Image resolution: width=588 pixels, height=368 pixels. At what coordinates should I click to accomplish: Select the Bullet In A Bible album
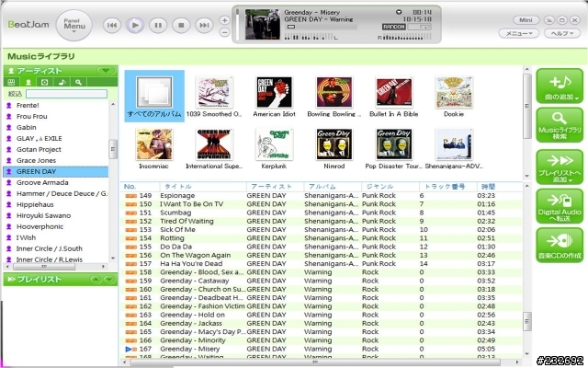pyautogui.click(x=394, y=92)
